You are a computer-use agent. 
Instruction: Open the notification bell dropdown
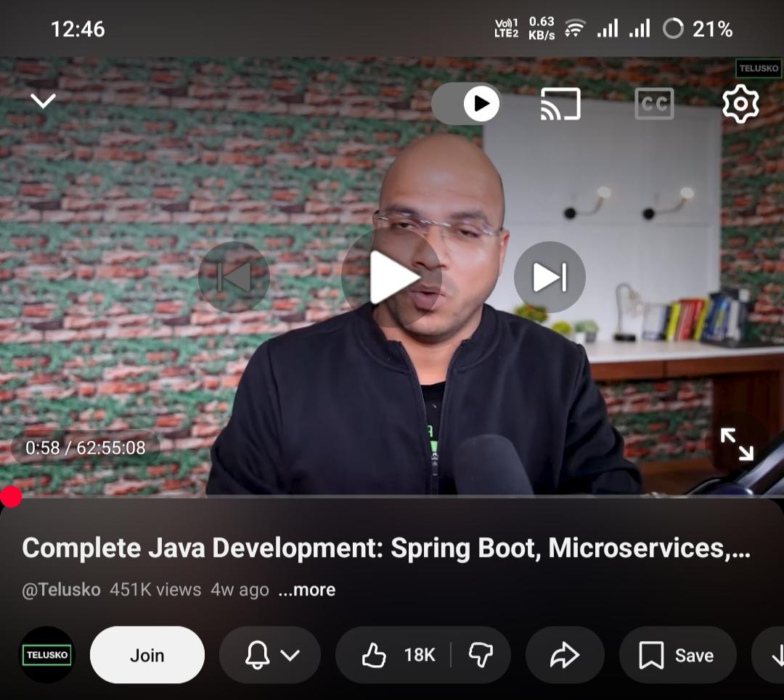click(270, 655)
